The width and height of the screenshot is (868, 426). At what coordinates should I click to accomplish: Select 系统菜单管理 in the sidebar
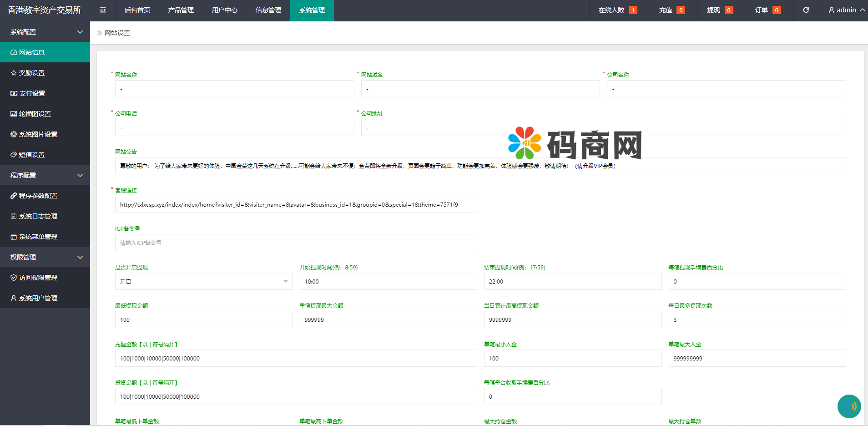point(14,236)
